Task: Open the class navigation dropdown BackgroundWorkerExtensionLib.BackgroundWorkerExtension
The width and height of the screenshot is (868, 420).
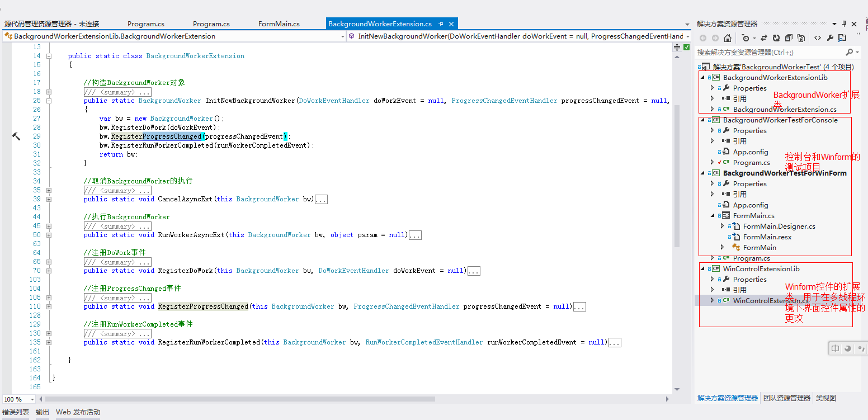Action: pyautogui.click(x=174, y=36)
